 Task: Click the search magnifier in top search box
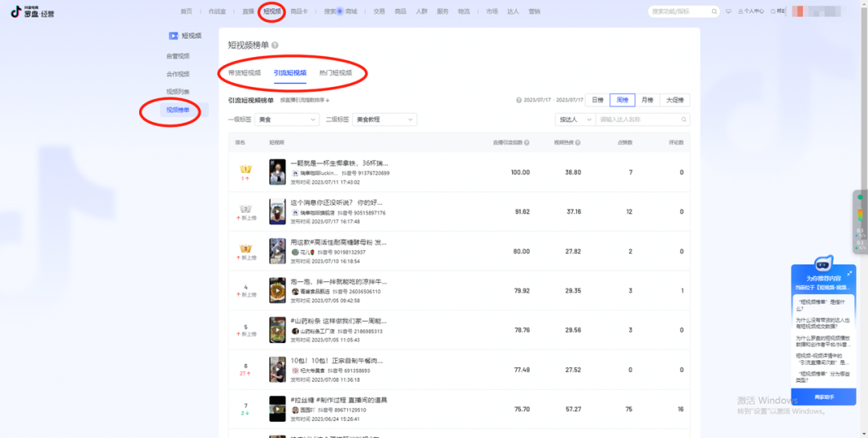click(714, 11)
